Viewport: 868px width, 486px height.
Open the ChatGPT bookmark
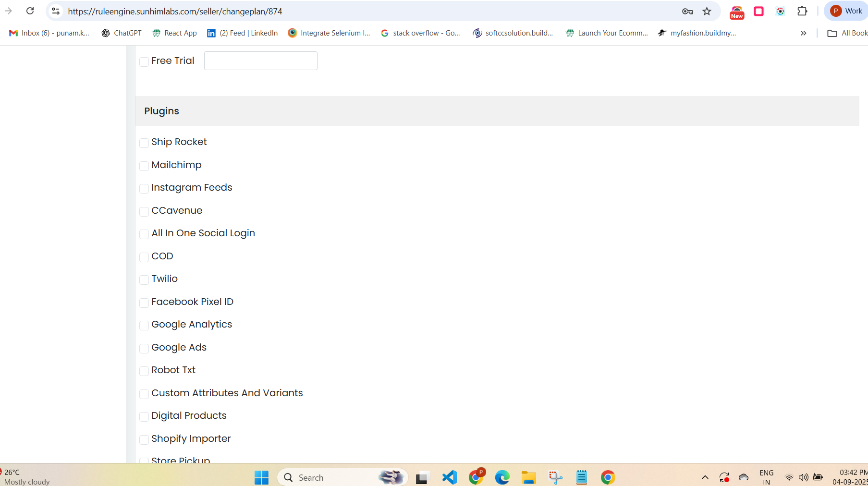122,33
